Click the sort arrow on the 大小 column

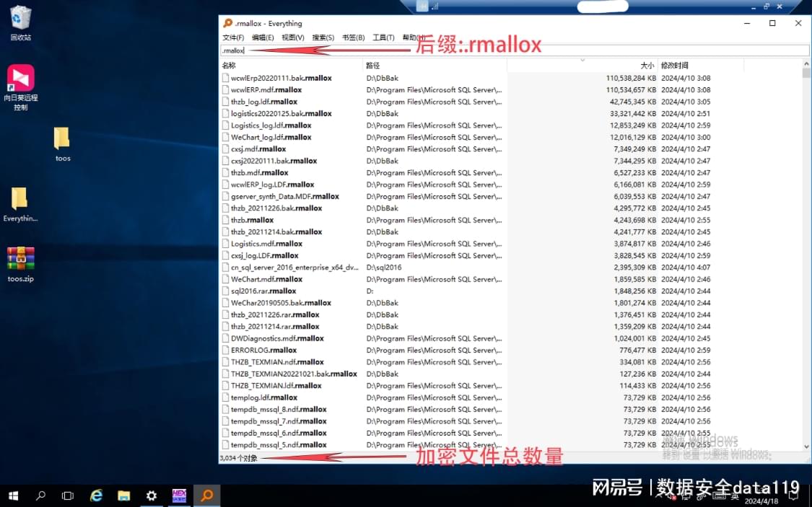[x=582, y=61]
